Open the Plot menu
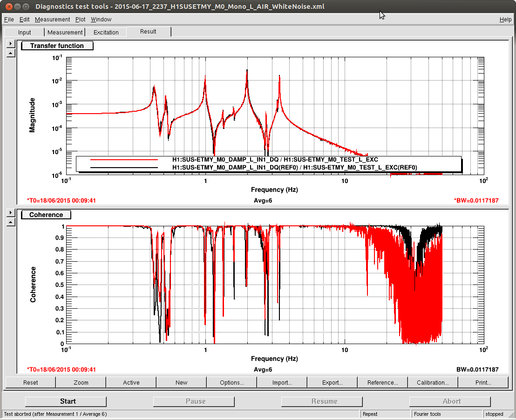Viewport: 516px width, 420px height. click(80, 20)
